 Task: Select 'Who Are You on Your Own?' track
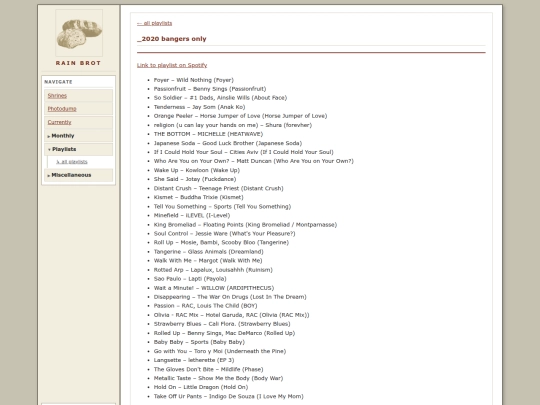pyautogui.click(x=253, y=161)
